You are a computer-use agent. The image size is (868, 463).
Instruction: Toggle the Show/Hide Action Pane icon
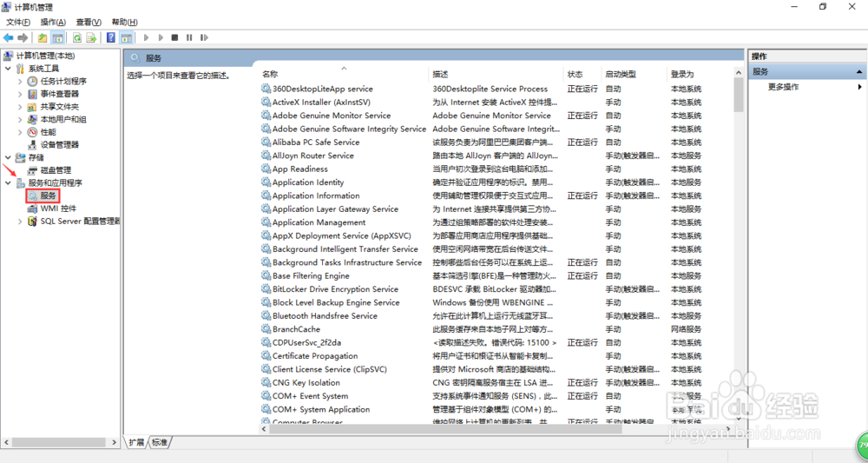tap(126, 37)
